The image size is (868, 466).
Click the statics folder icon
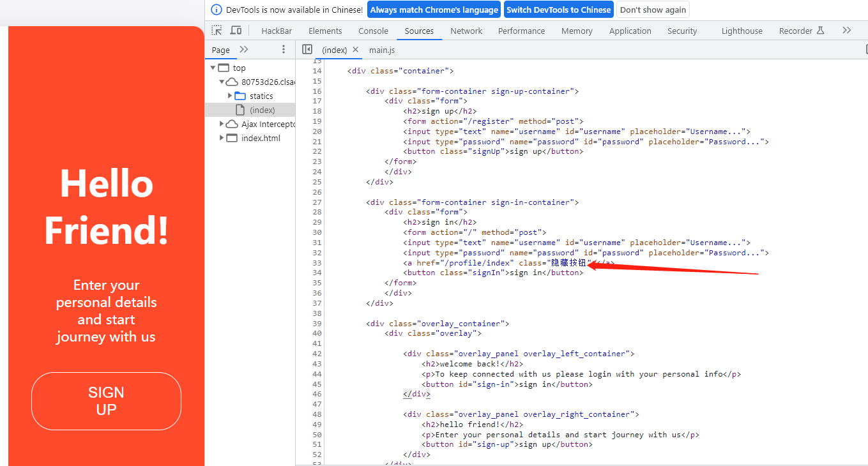click(240, 96)
